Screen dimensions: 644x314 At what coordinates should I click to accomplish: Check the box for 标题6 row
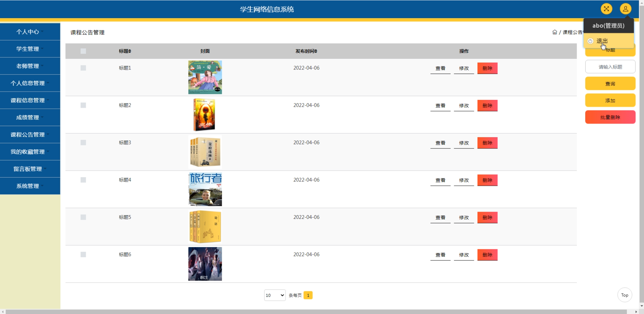tap(83, 254)
